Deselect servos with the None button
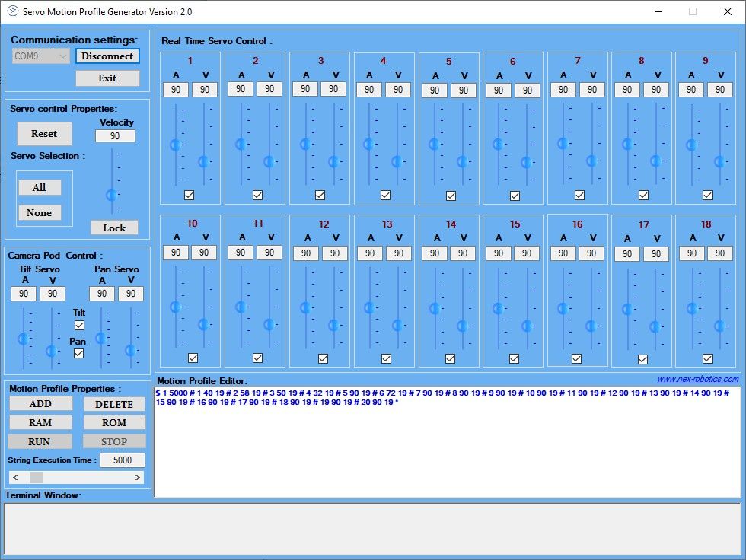Screen dimensions: 746x560 point(40,212)
